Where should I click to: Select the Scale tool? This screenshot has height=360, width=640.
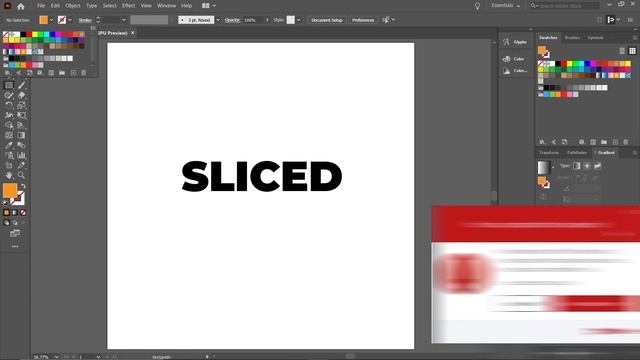(x=22, y=105)
